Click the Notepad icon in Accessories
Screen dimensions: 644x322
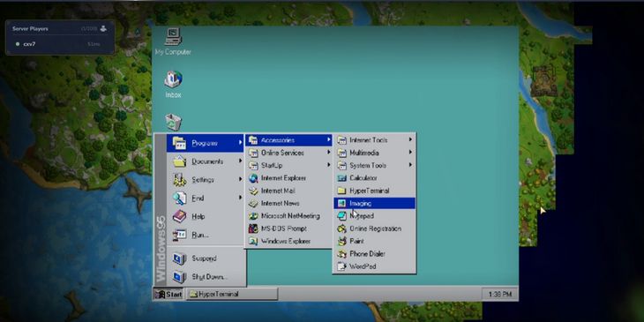(x=341, y=216)
